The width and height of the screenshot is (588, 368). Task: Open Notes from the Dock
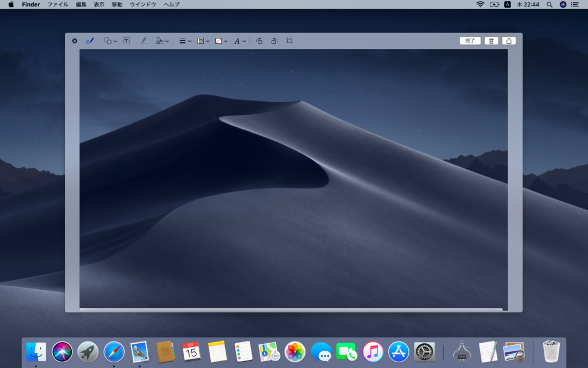(x=217, y=352)
